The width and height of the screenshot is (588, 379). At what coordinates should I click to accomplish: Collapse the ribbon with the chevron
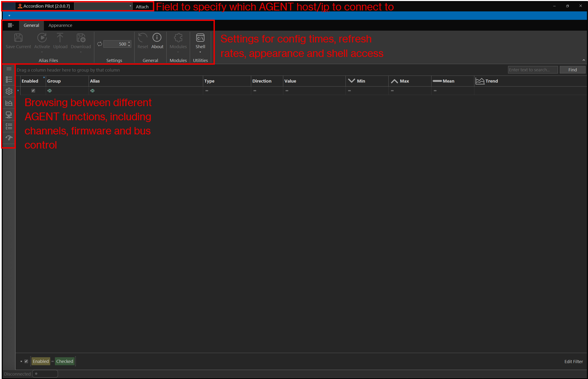584,60
